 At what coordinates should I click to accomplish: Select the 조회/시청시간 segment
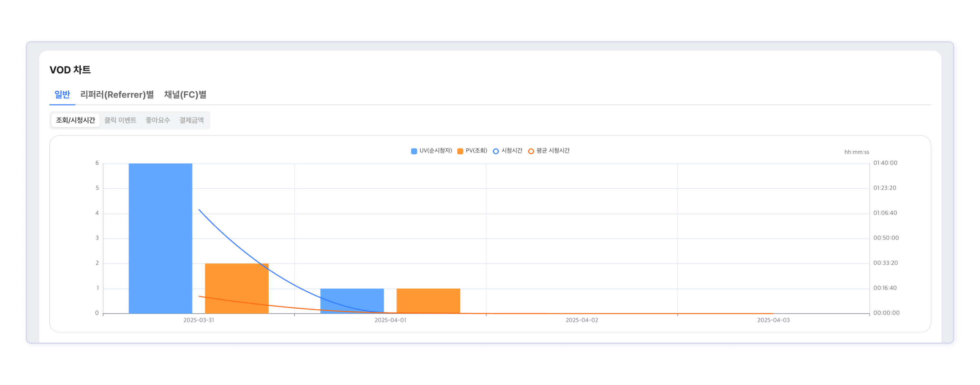click(75, 120)
